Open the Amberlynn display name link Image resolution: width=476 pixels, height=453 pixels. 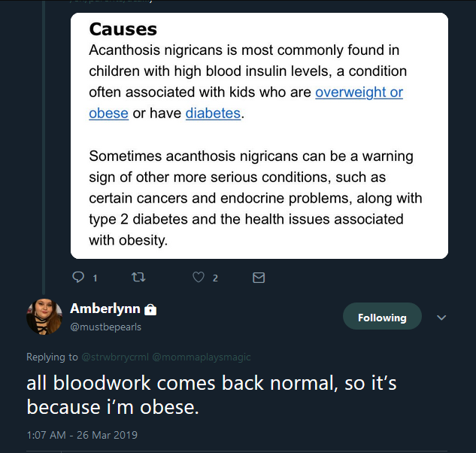(x=105, y=309)
